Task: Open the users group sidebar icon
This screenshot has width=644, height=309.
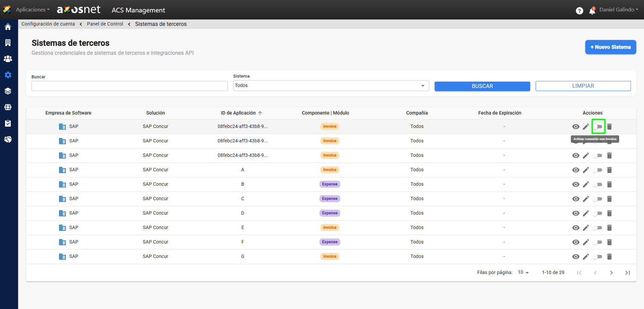Action: pyautogui.click(x=8, y=59)
